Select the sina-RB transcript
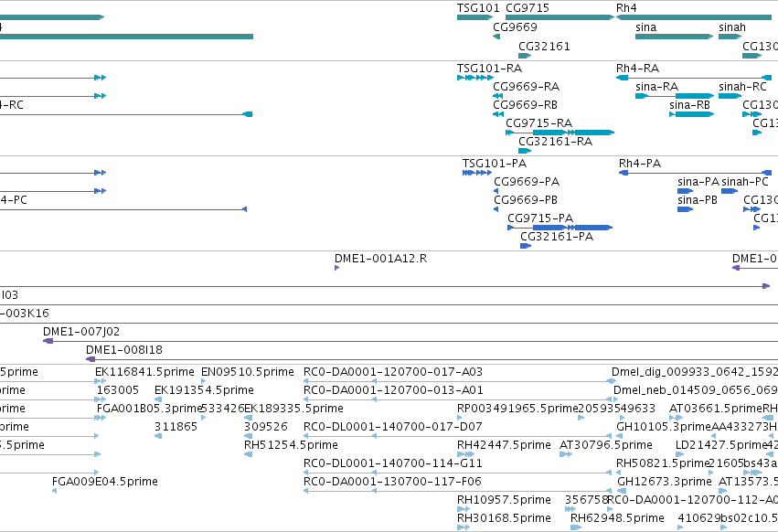The width and height of the screenshot is (778, 532). click(692, 114)
